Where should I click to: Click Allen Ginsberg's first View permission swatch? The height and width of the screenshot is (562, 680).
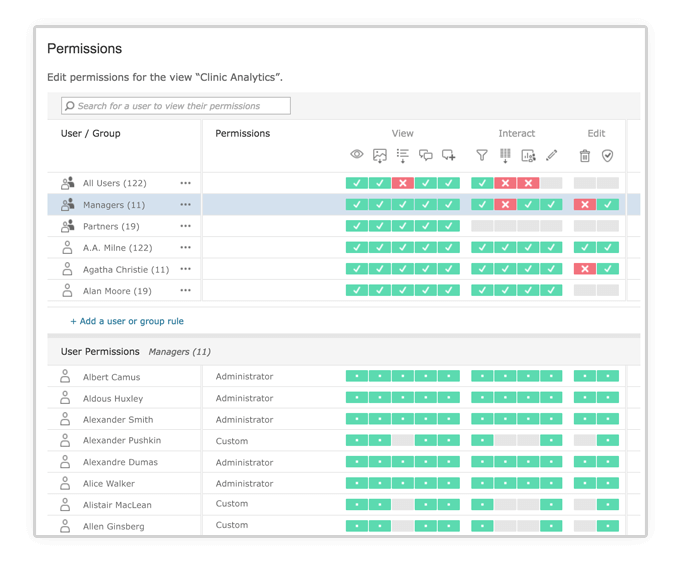pyautogui.click(x=357, y=526)
